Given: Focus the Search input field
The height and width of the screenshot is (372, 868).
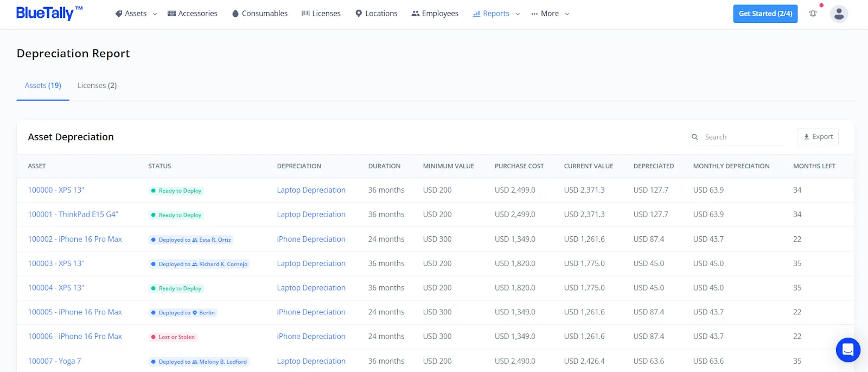Looking at the screenshot, I should point(743,137).
